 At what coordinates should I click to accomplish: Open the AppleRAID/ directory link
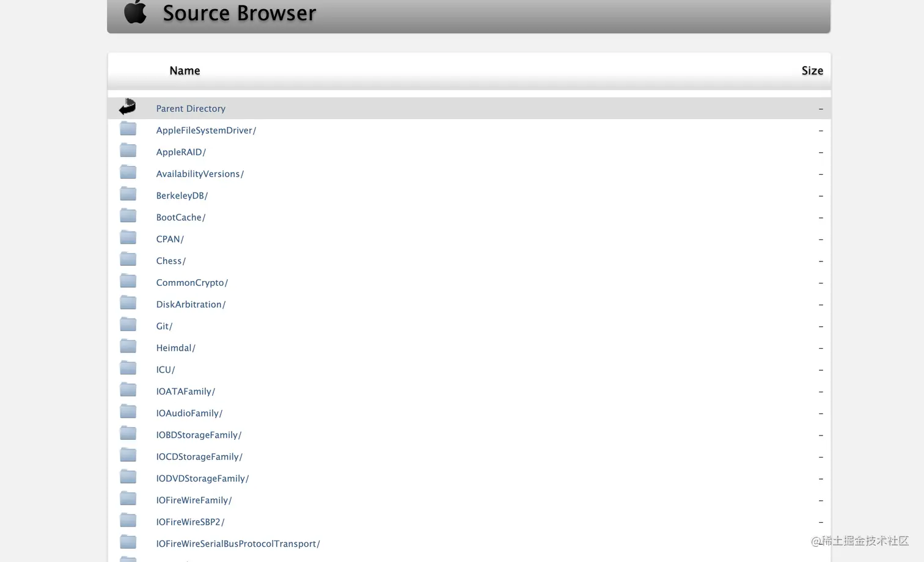181,152
